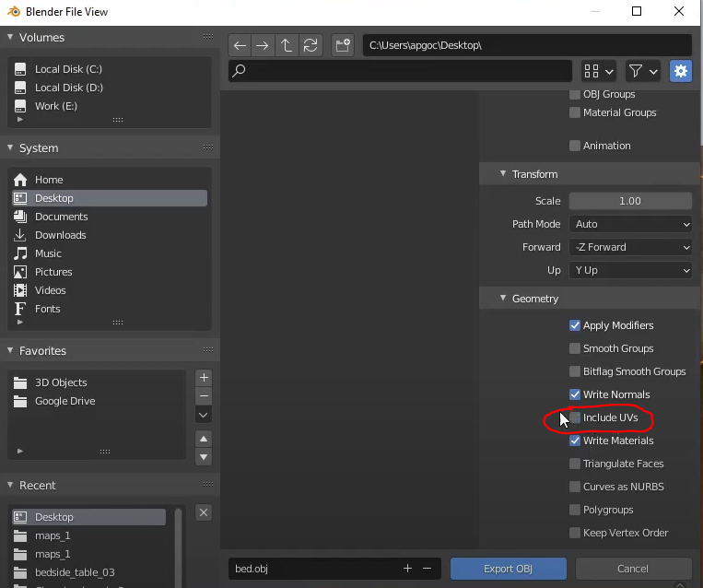Move favorite down in list
Image resolution: width=703 pixels, height=588 pixels.
pos(204,457)
